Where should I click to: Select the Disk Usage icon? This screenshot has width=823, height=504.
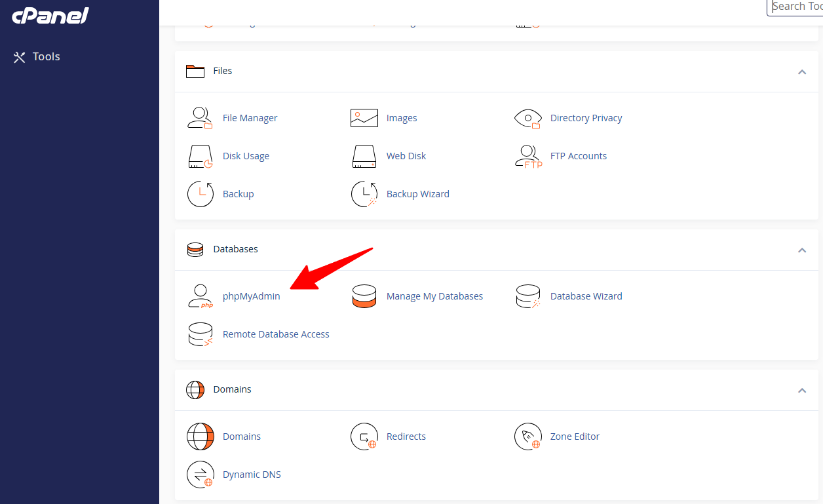pos(201,156)
